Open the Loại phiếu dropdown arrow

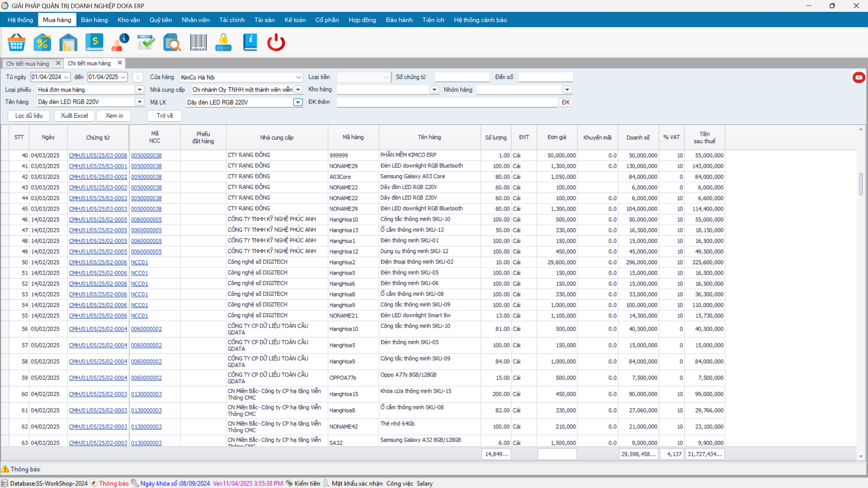pyautogui.click(x=139, y=90)
